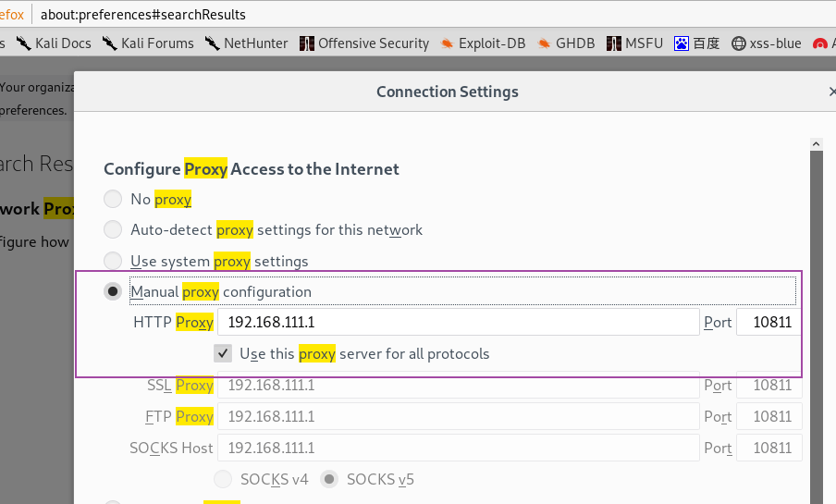Open the GHDB bookmark

pyautogui.click(x=566, y=43)
